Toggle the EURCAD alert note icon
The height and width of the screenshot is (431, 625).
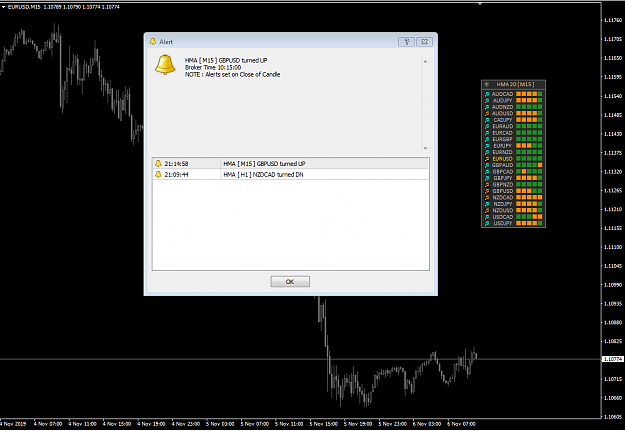click(487, 133)
